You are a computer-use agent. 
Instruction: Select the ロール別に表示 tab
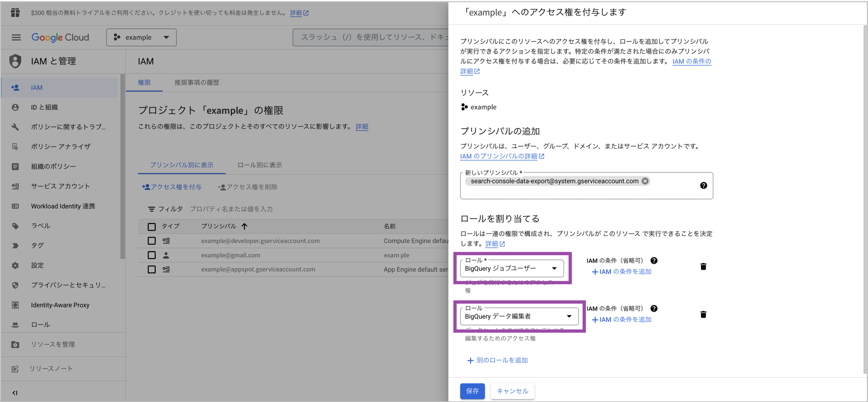click(x=259, y=165)
